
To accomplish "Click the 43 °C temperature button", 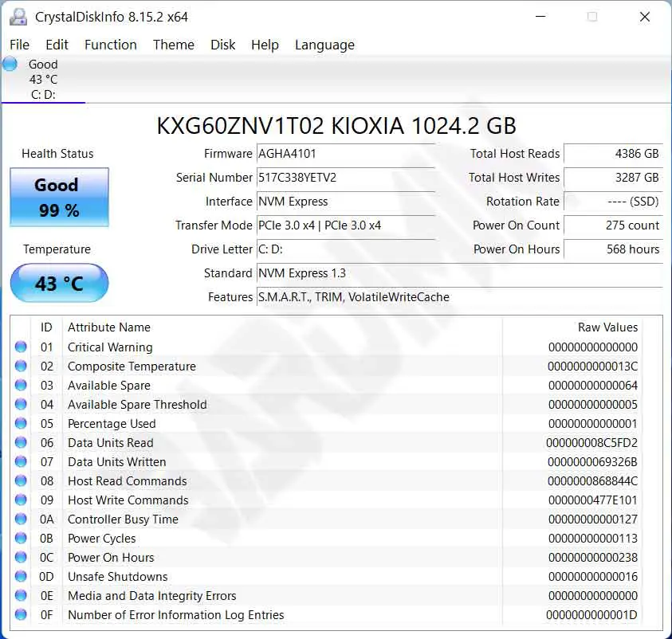I will pos(59,283).
